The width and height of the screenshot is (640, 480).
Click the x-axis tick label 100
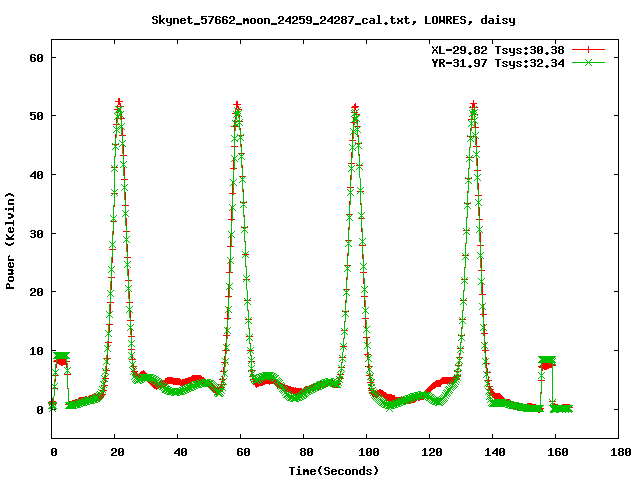(x=369, y=452)
